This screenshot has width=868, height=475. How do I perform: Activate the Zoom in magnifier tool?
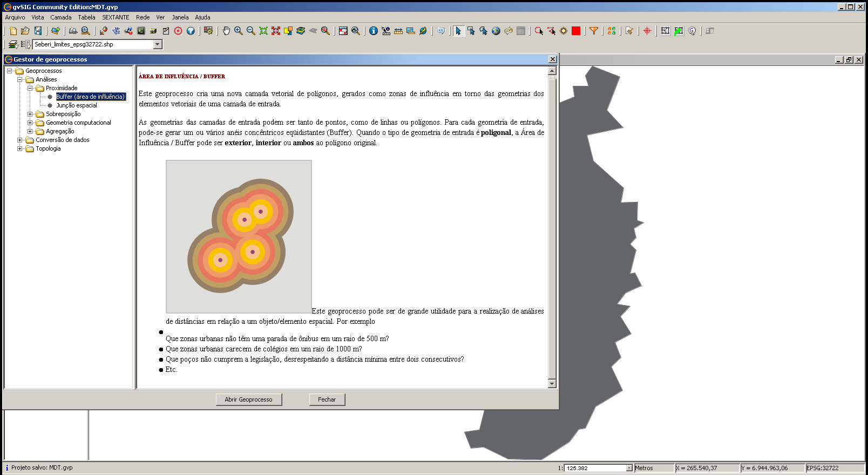238,31
